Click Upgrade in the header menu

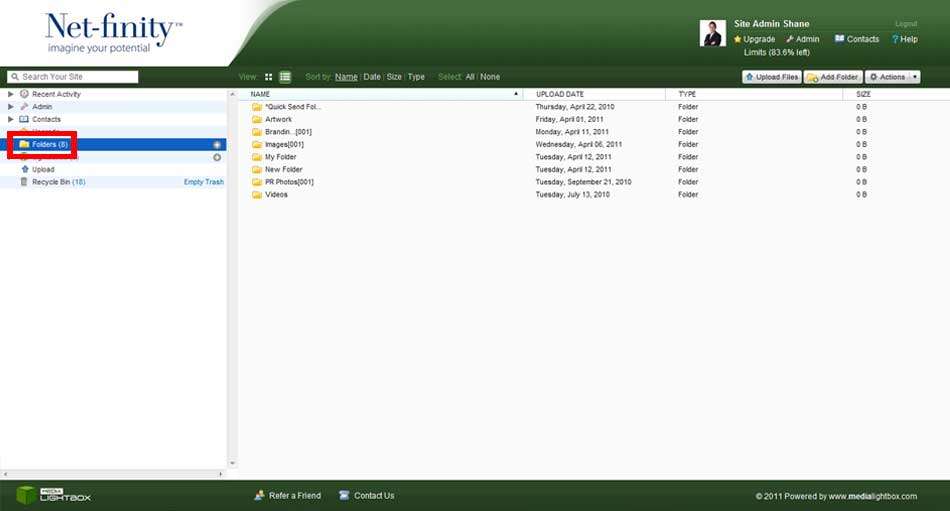(755, 39)
